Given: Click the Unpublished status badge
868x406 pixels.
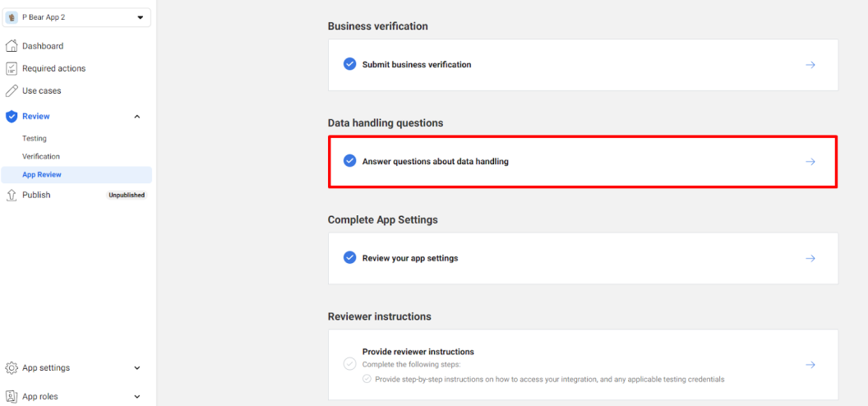Looking at the screenshot, I should coord(127,196).
